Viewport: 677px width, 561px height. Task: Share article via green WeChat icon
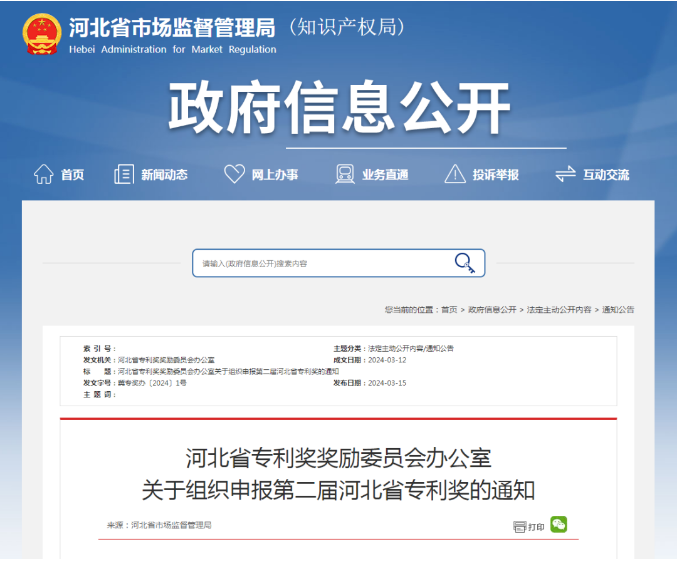pos(558,524)
